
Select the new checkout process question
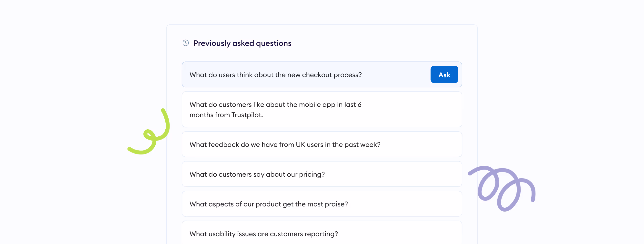point(275,75)
